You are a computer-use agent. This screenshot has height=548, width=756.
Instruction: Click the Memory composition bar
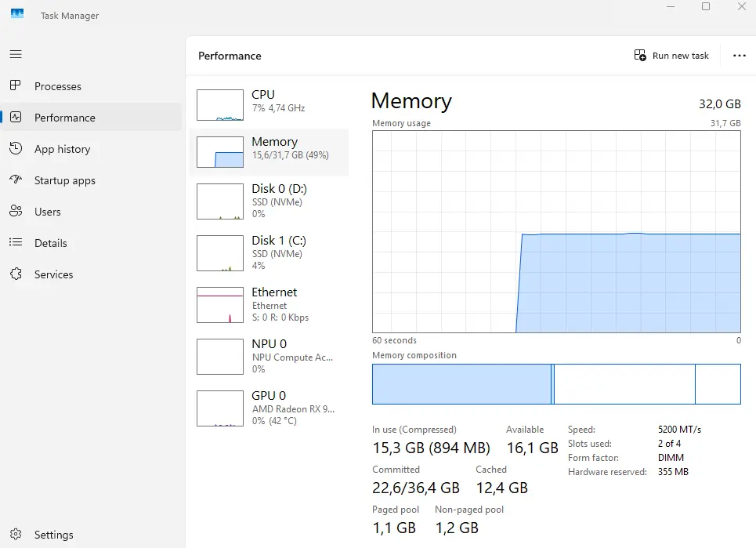[555, 384]
